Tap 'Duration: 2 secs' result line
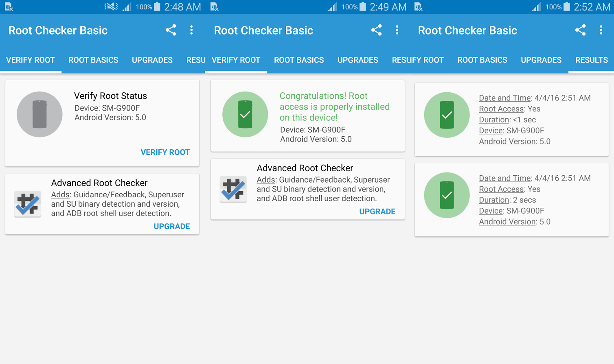 [x=507, y=200]
